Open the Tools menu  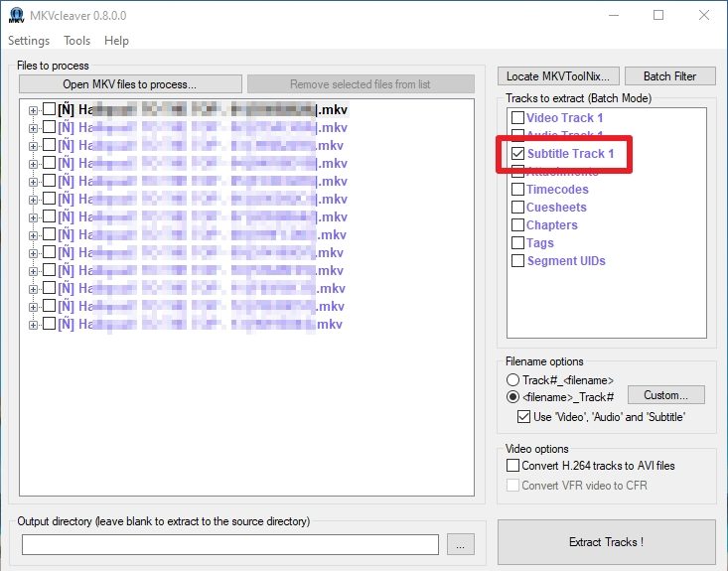pos(77,41)
